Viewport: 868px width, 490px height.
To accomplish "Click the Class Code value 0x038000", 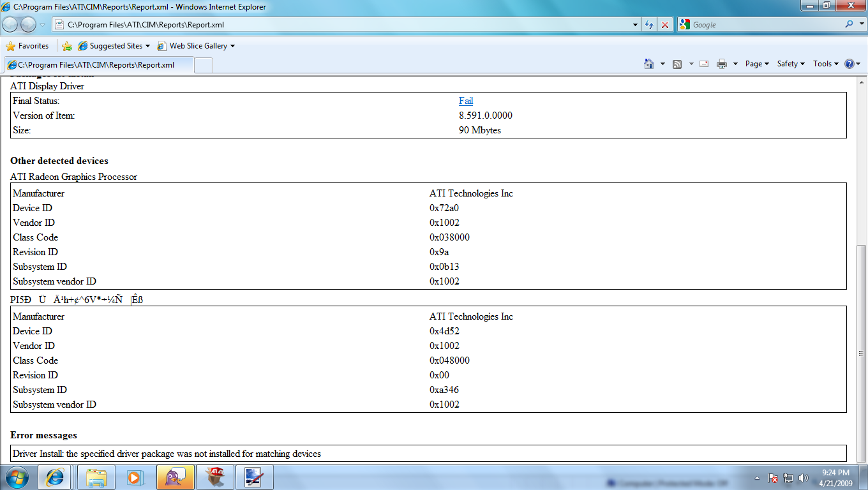I will [449, 237].
